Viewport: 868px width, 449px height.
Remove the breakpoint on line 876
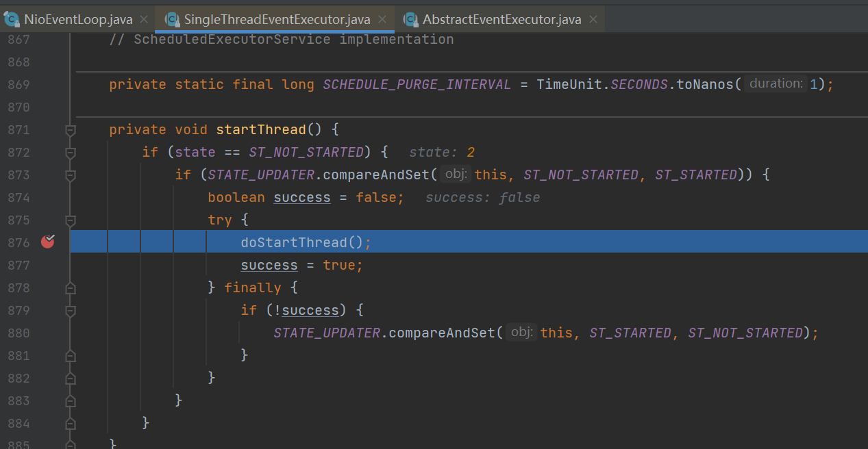(x=47, y=242)
